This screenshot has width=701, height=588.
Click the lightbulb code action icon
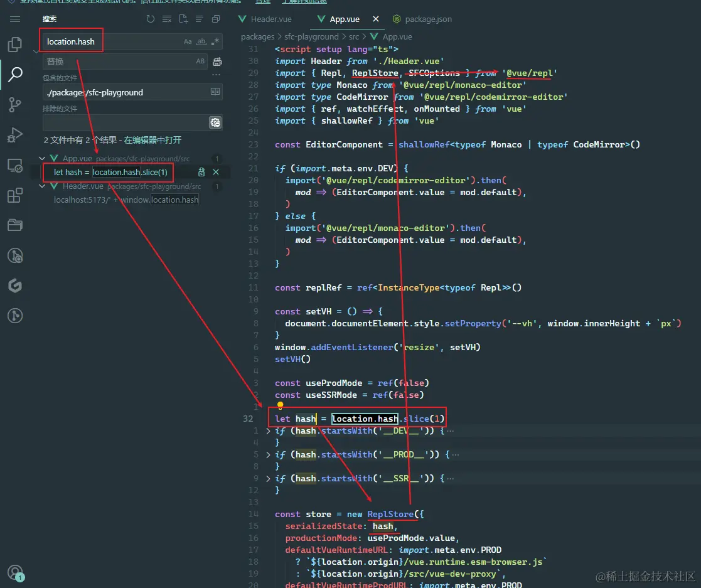tap(281, 405)
